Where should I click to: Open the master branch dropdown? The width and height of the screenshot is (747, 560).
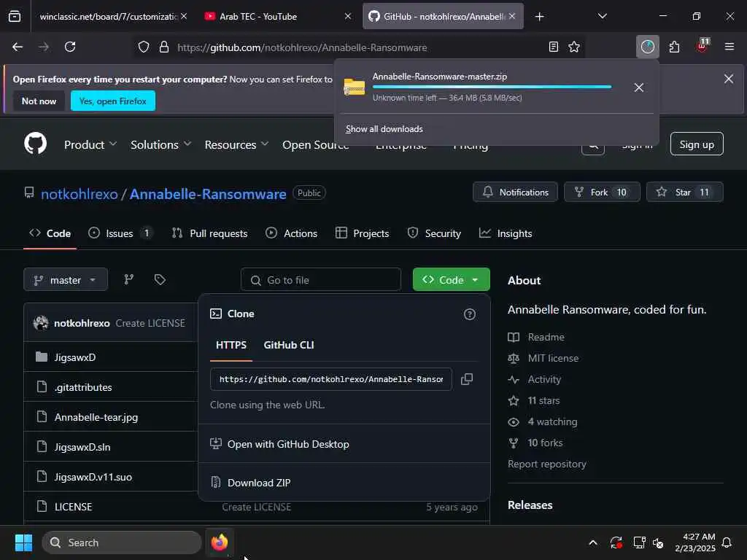pos(66,279)
